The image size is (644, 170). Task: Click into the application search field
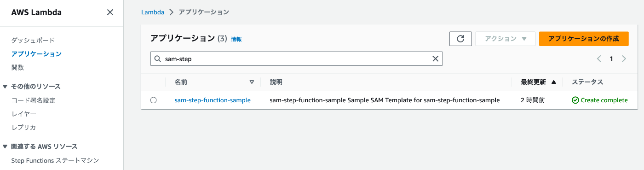(x=297, y=59)
